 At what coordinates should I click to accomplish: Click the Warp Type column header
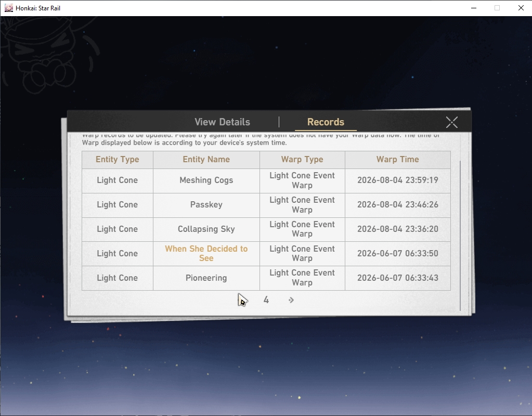coord(302,160)
